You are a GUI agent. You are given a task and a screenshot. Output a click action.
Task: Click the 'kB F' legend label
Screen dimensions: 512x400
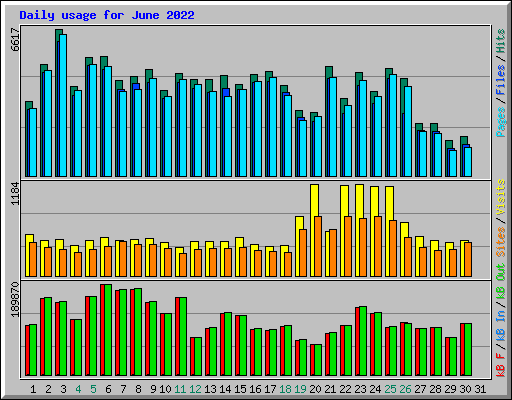[x=501, y=365]
